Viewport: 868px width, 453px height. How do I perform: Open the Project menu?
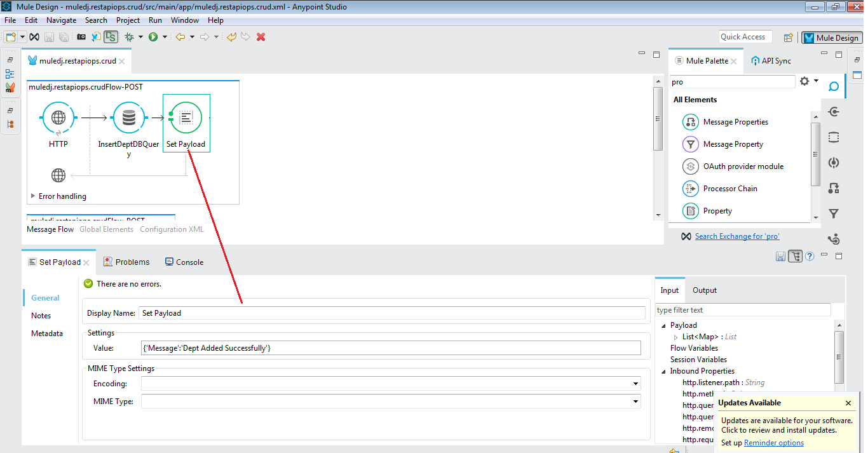(x=128, y=20)
